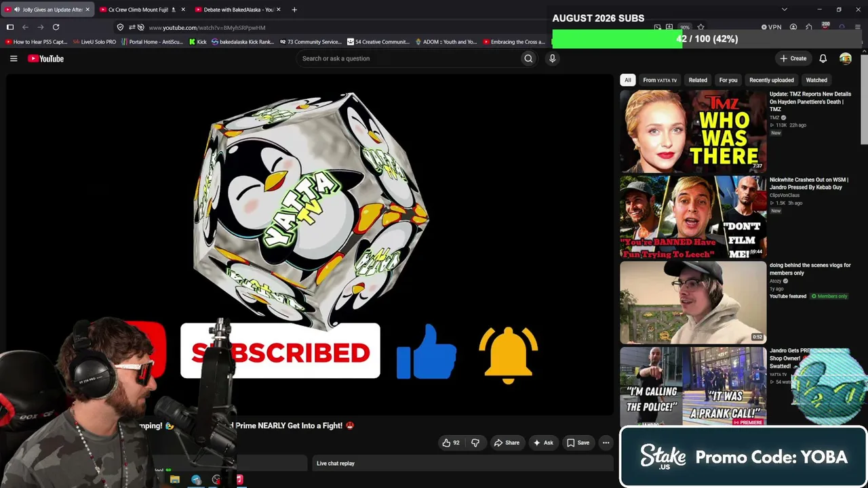Open the LiveU Solo PRO bookmark
The image size is (868, 488).
94,42
